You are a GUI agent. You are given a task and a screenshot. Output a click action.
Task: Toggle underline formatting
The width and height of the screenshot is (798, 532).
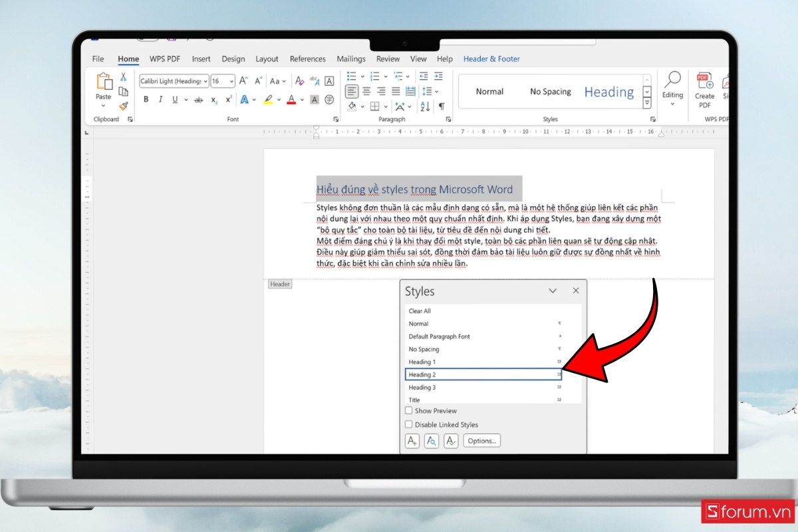175,100
